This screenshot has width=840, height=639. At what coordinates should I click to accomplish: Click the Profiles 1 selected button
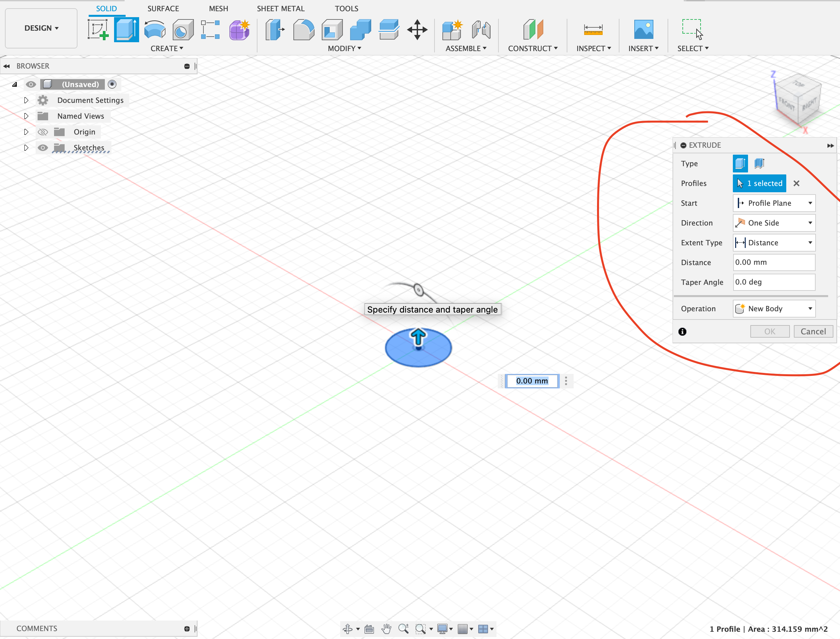[x=759, y=183]
